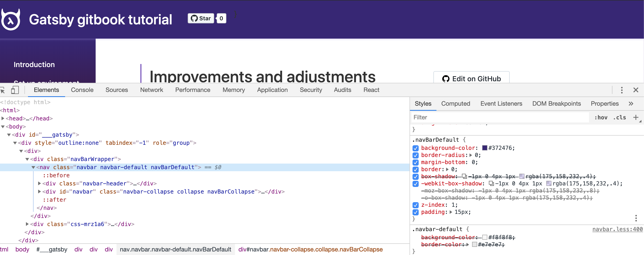The height and width of the screenshot is (255, 644).
Task: Expand the div id navbar collapse node
Action: 39,192
